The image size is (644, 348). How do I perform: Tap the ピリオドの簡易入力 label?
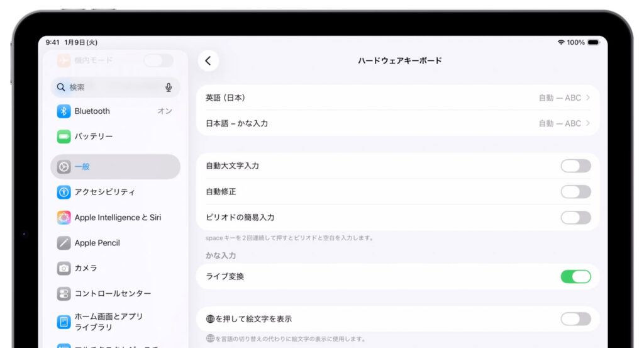click(x=240, y=217)
